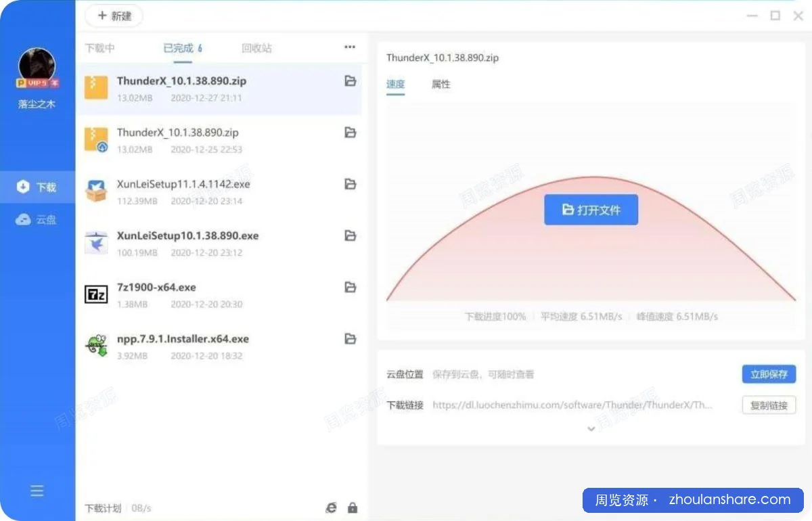
Task: Click the zip icon of the 2020-12-27 ThunderX file
Action: pos(96,88)
